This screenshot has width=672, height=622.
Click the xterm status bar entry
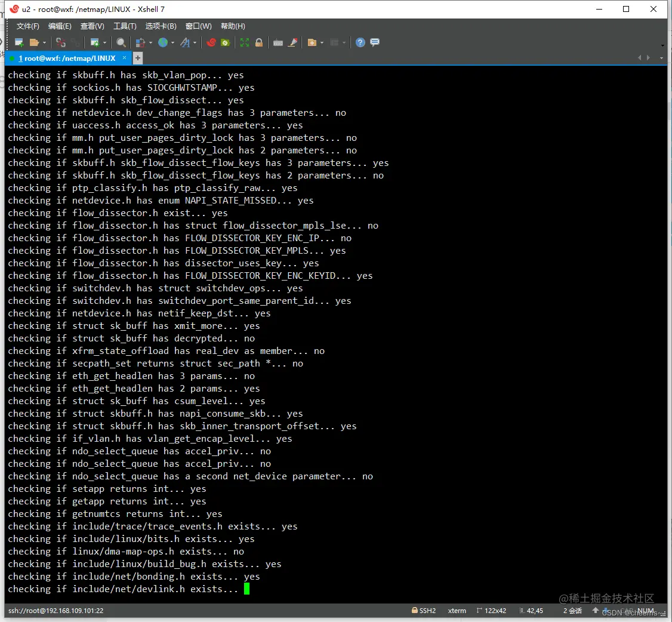457,611
